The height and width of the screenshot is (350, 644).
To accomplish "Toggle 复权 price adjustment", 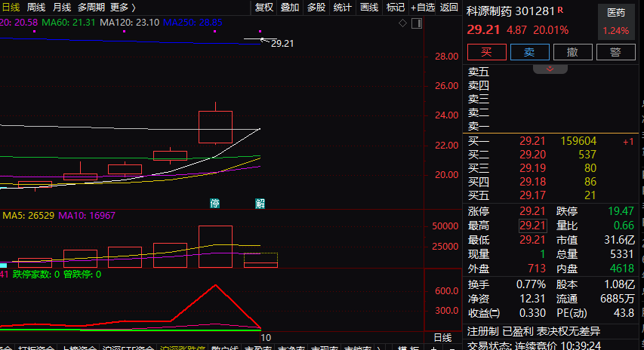I will (264, 8).
